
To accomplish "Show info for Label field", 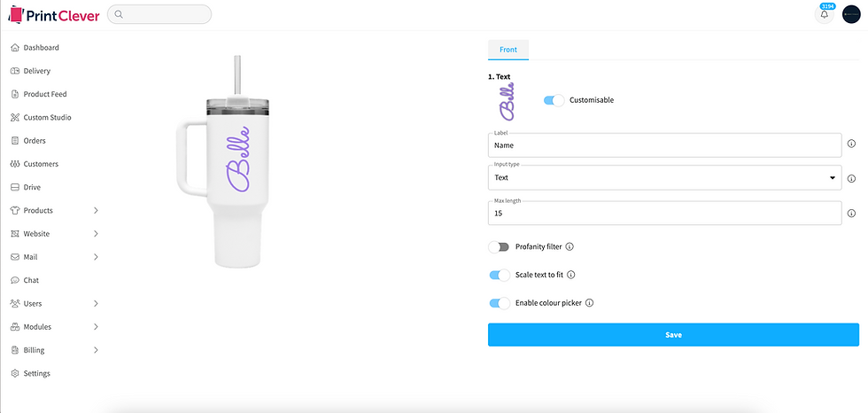I will [851, 144].
